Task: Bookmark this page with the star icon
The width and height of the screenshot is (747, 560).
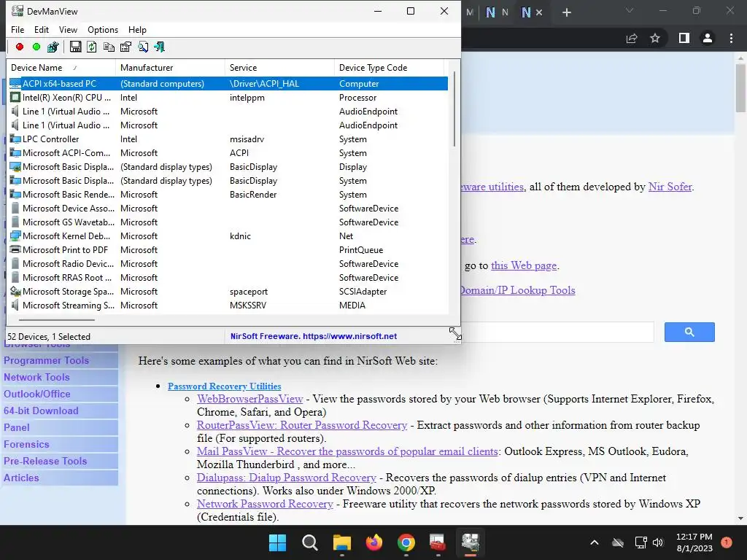Action: click(655, 38)
